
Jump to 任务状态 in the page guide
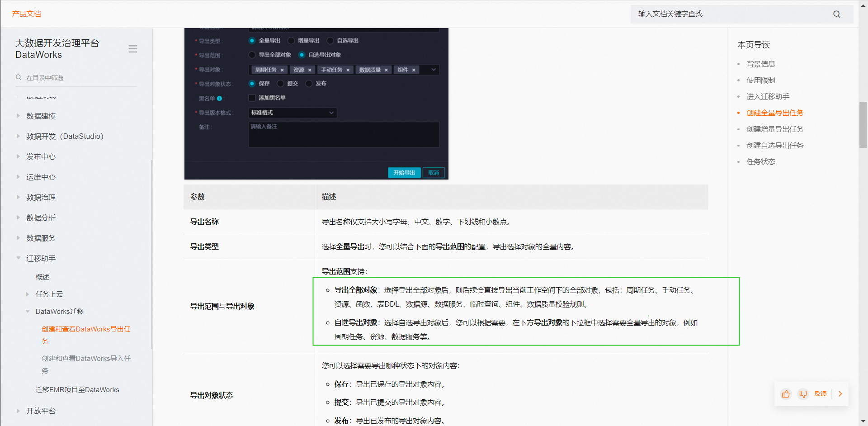(x=761, y=161)
